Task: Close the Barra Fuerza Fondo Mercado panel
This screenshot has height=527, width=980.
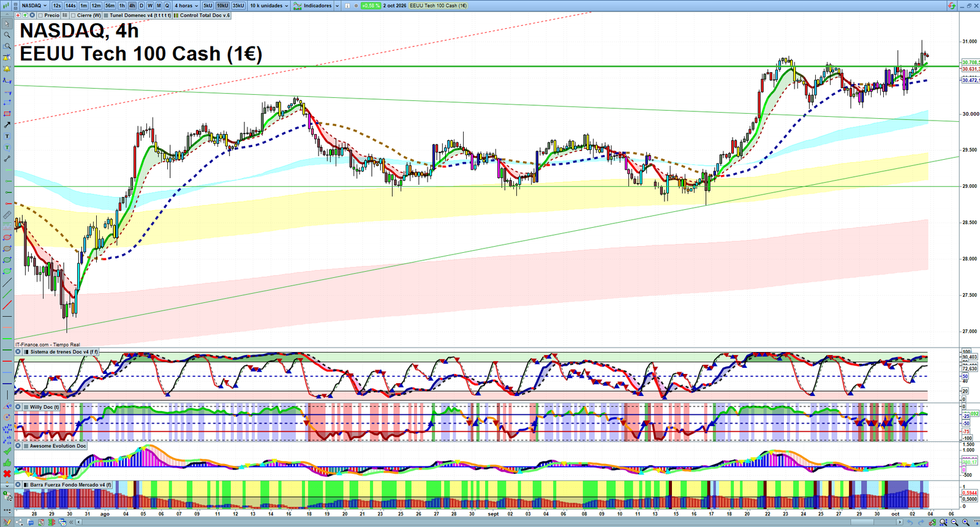Action: [18, 485]
